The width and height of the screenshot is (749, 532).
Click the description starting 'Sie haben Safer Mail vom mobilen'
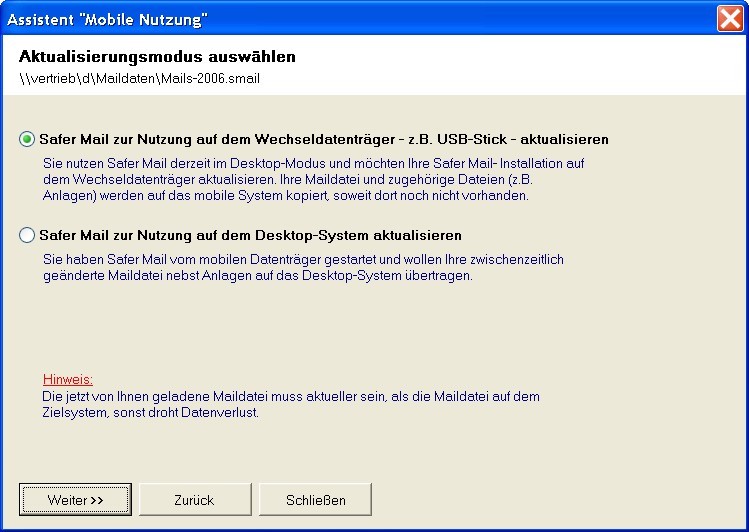pyautogui.click(x=303, y=267)
